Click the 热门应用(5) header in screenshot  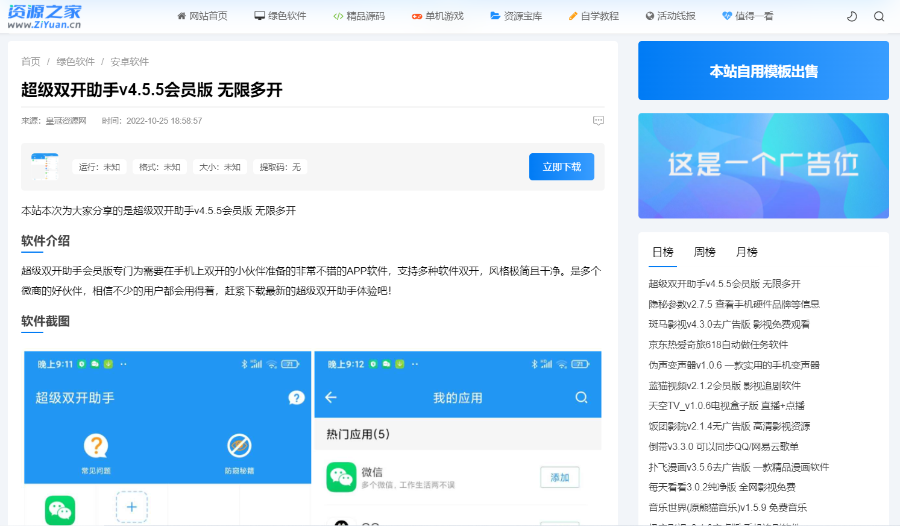pyautogui.click(x=358, y=434)
